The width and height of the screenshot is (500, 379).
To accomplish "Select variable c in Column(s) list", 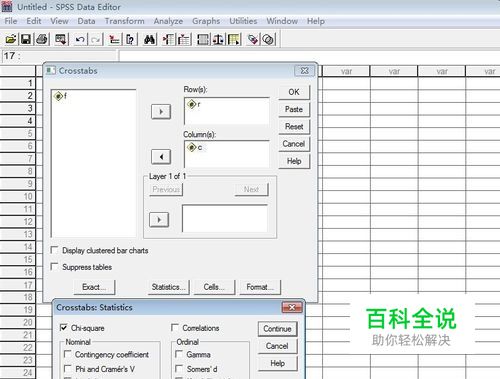I will point(195,147).
